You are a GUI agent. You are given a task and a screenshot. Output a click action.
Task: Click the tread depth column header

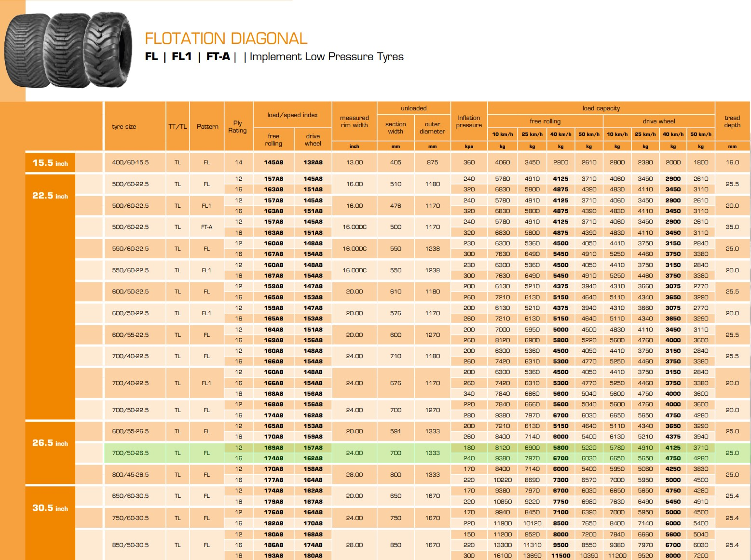pyautogui.click(x=732, y=121)
